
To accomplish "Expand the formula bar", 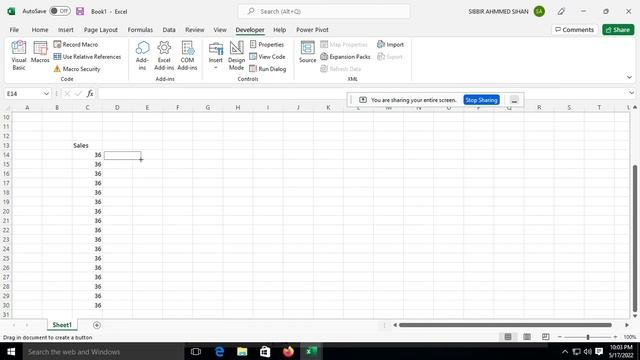I will tap(631, 93).
